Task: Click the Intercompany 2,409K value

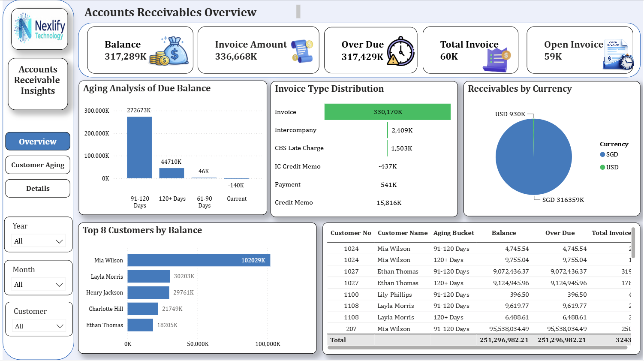Action: pos(402,130)
